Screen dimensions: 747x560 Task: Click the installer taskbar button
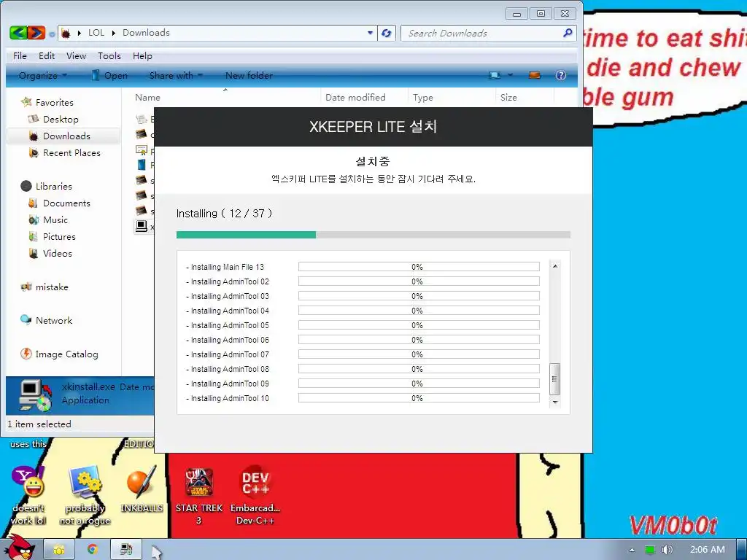(125, 550)
